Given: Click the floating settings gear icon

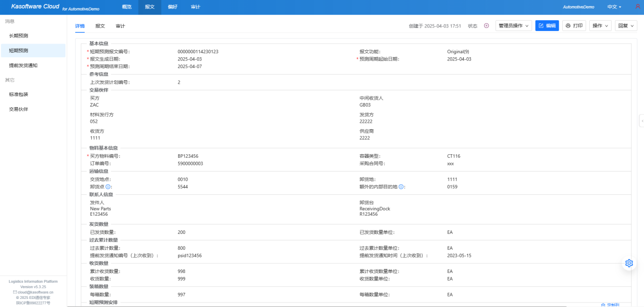Looking at the screenshot, I should tap(629, 263).
